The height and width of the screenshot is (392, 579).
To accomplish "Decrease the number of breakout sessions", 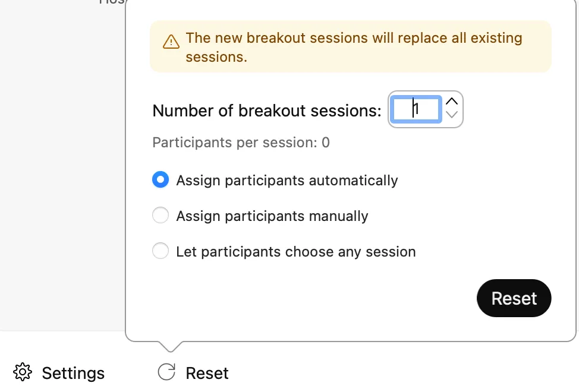I will coord(452,115).
